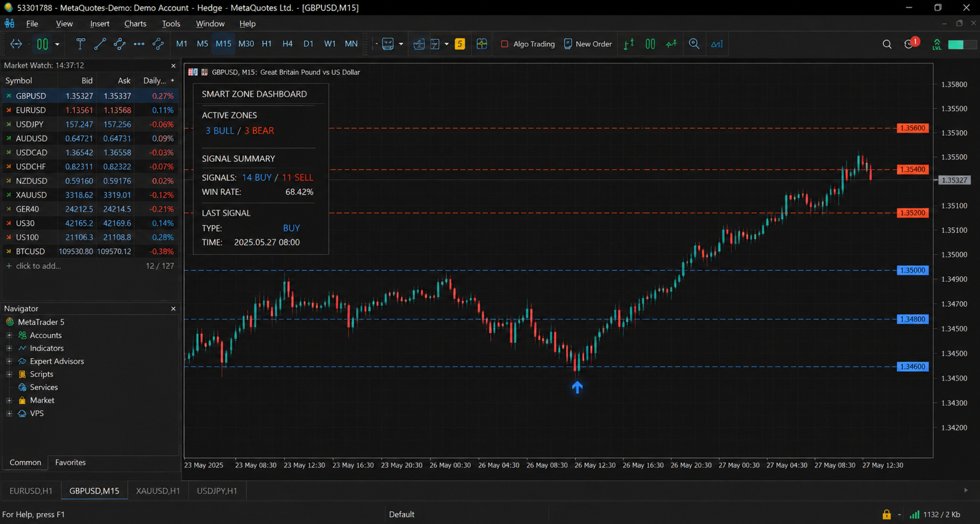
Task: Switch chart to H1 timeframe
Action: pos(267,44)
